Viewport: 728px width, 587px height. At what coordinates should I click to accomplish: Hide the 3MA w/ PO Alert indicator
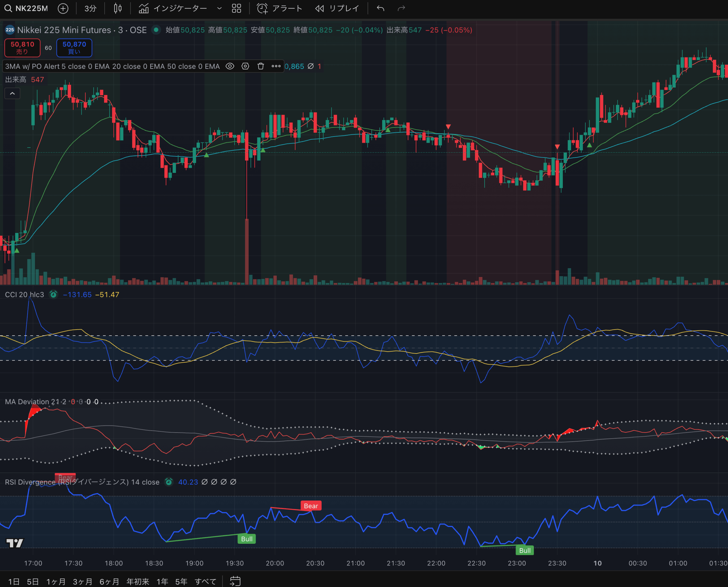tap(230, 66)
